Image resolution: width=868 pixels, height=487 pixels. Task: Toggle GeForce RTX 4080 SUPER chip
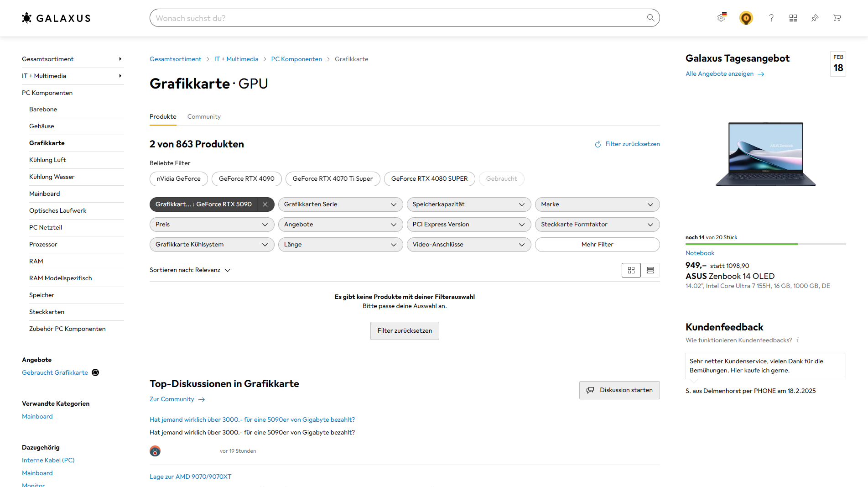point(430,179)
